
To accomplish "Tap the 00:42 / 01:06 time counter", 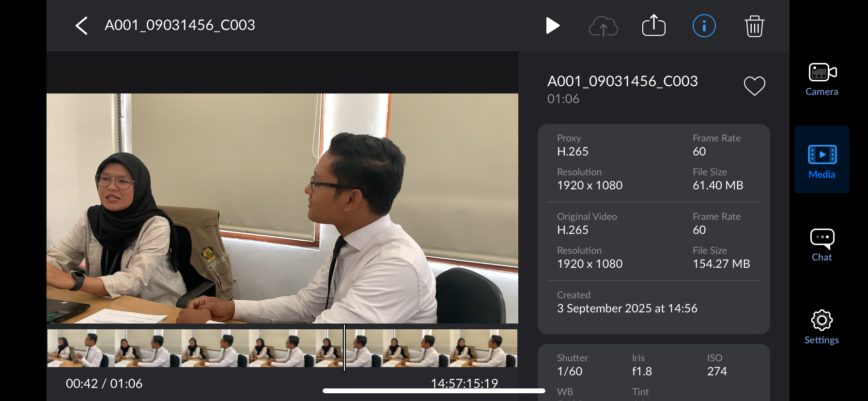I will pyautogui.click(x=104, y=384).
